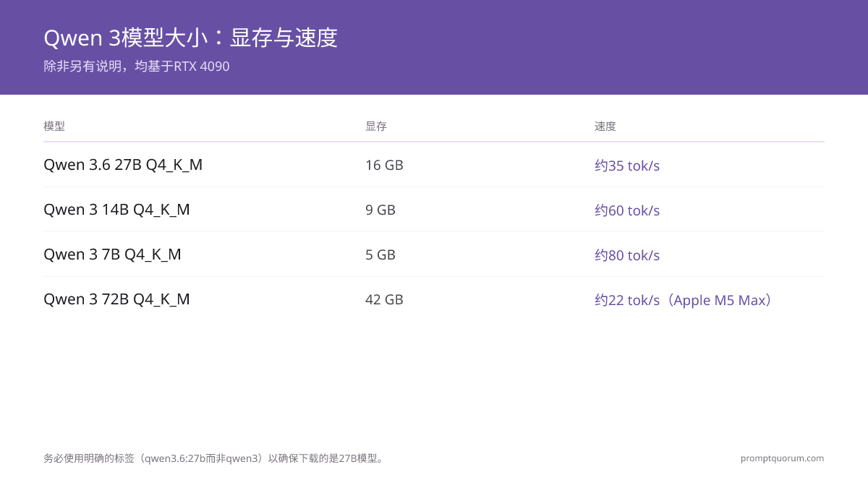This screenshot has width=868, height=488.
Task: Click the '速度' column header
Action: click(605, 126)
